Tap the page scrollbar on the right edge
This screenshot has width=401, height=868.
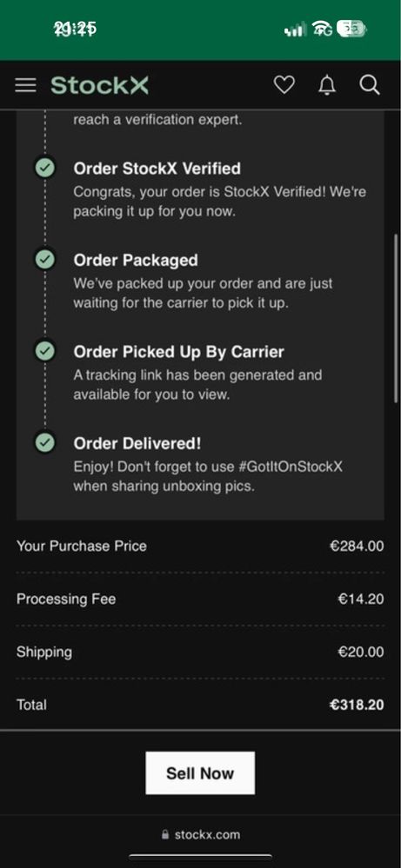(396, 318)
